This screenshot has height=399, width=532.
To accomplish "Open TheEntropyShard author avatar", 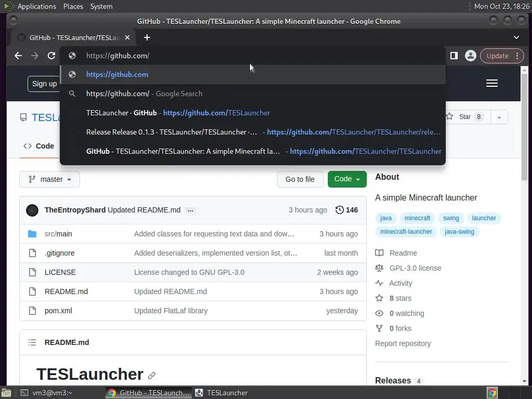I will (x=32, y=210).
